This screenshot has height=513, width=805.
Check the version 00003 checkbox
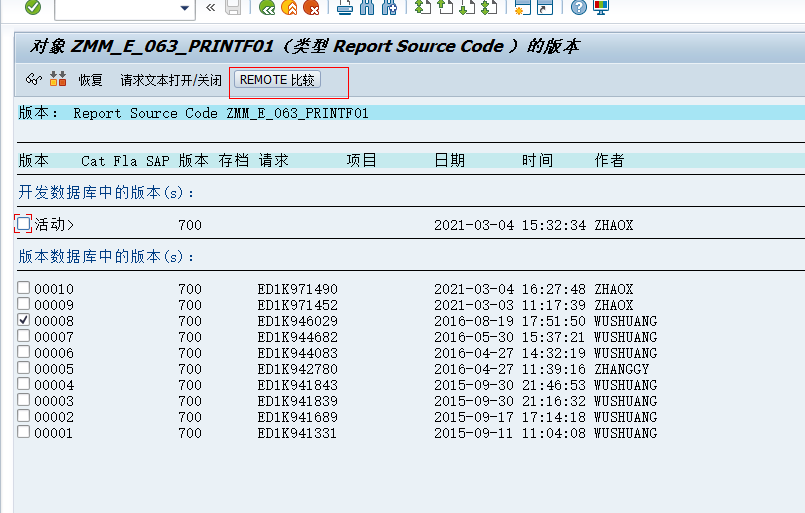pos(23,399)
